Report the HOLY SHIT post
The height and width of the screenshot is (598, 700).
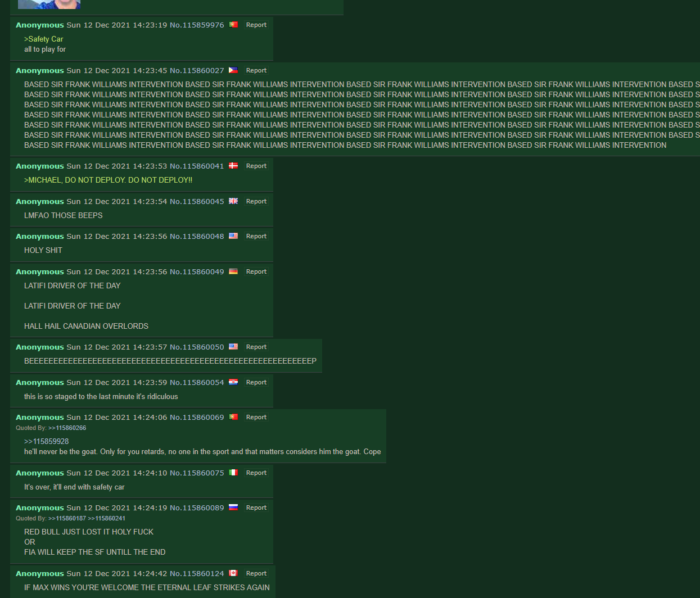click(x=256, y=236)
